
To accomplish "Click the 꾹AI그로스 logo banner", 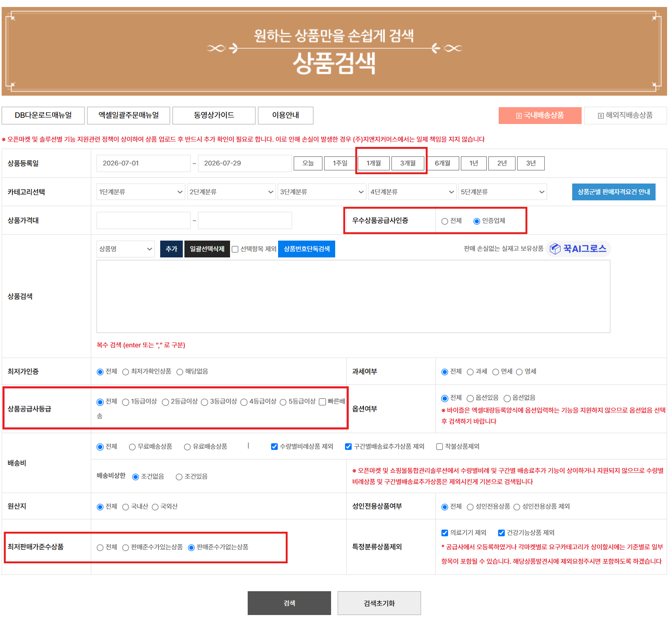I will [x=578, y=249].
